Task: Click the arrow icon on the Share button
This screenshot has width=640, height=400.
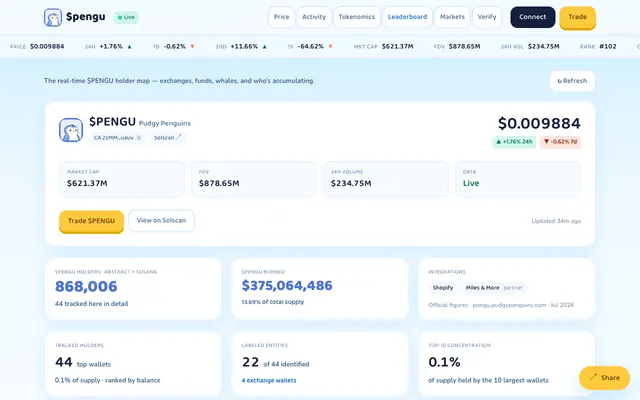Action: click(593, 377)
